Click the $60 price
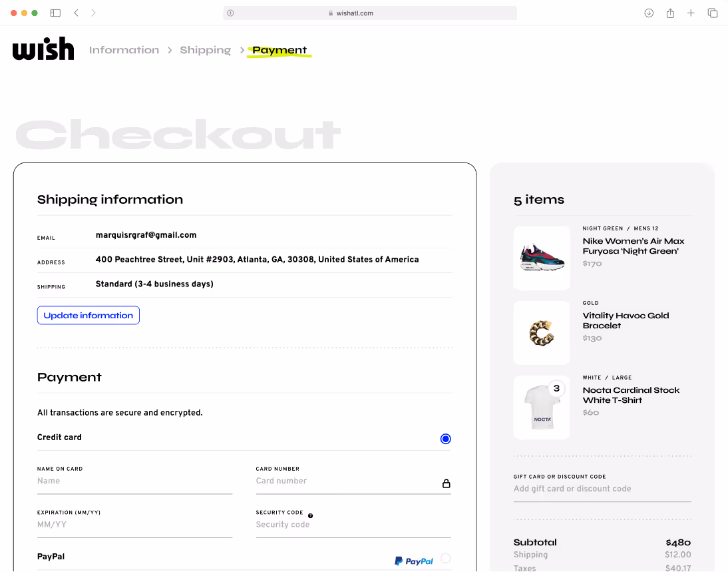Viewport: 728px width, 572px height. coord(590,413)
